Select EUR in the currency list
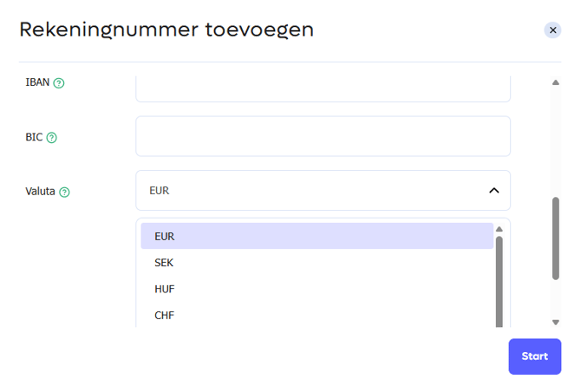The image size is (581, 392). [317, 236]
